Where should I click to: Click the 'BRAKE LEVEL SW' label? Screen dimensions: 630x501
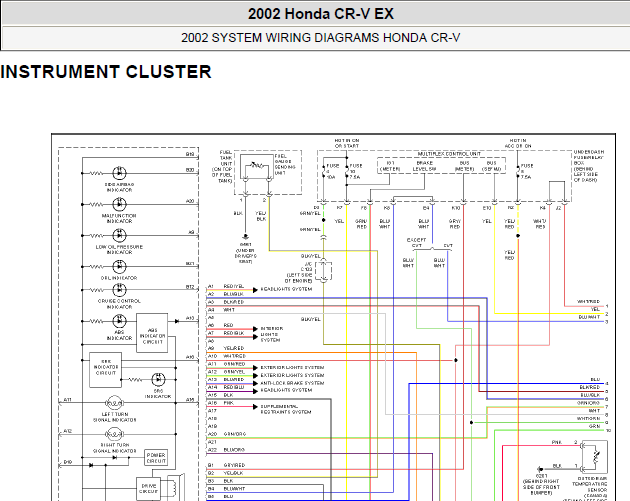click(424, 166)
